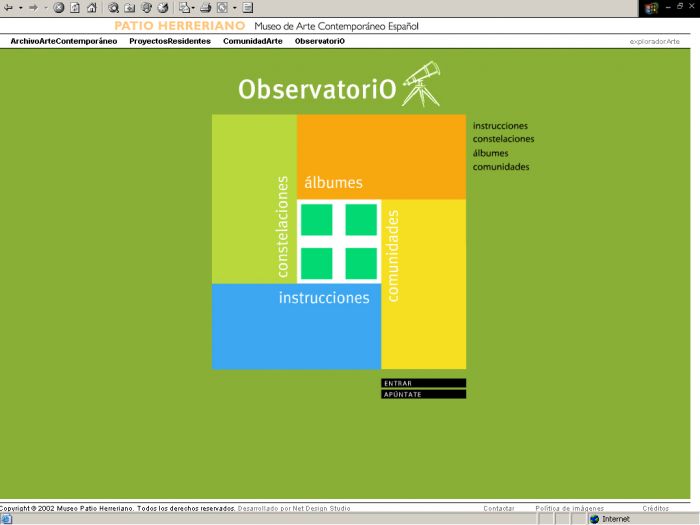
Task: Minimize the browser window
Action: pos(668,7)
